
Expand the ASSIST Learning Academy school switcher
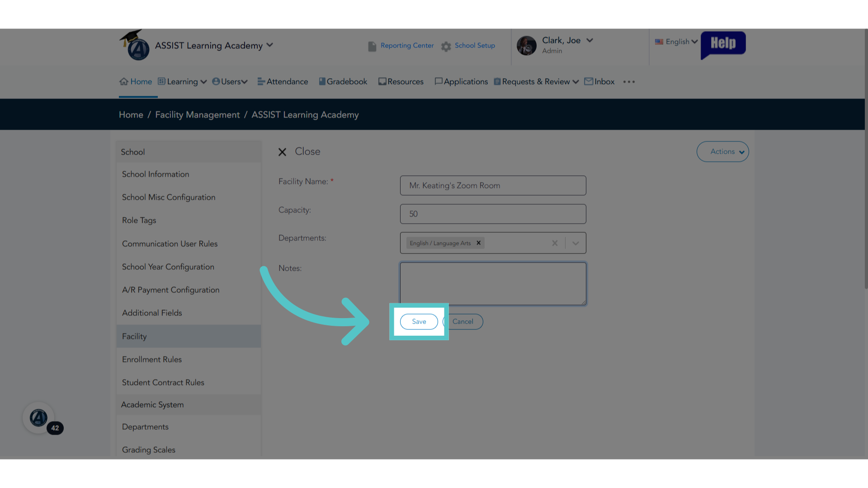[270, 45]
